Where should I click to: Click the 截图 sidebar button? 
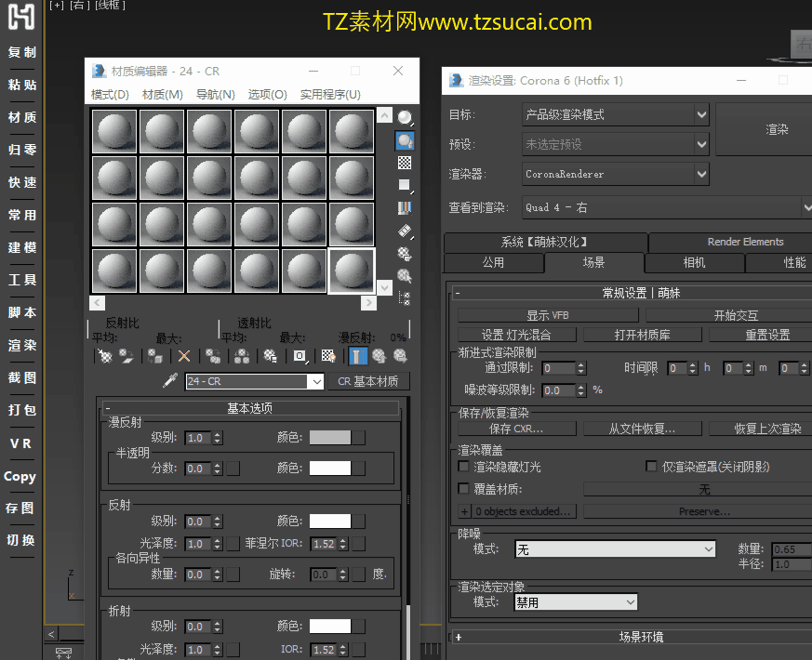(21, 378)
